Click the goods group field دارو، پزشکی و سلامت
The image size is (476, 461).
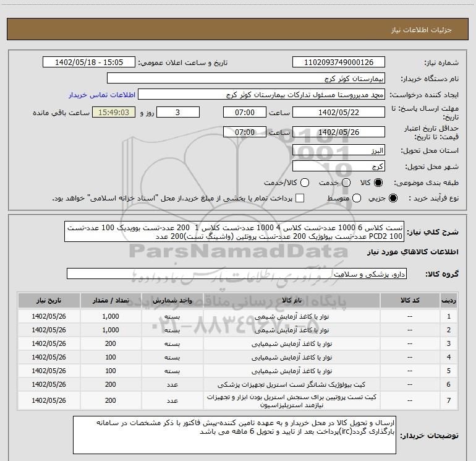coord(237,274)
